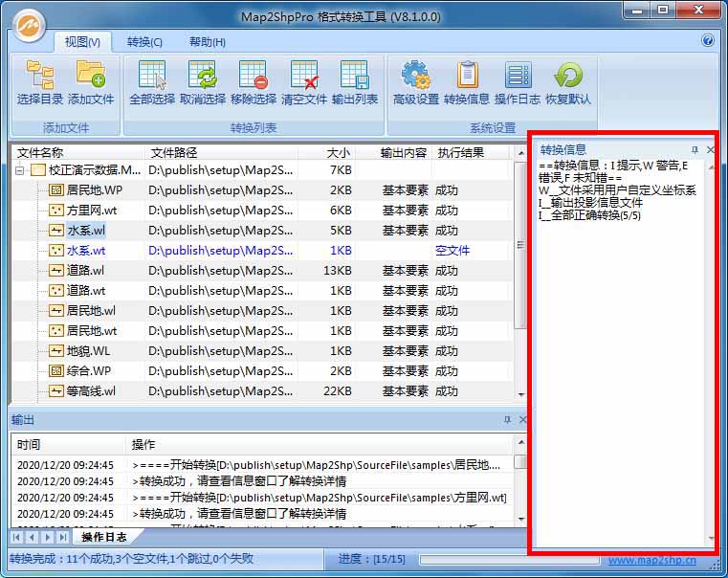Select the 道路.wt file row
This screenshot has height=578, width=728.
(263, 291)
